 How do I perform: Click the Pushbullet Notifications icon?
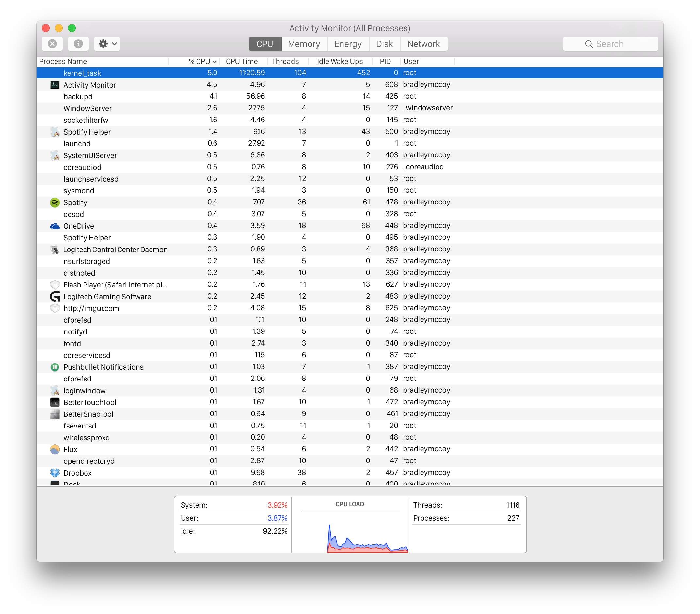click(x=55, y=367)
